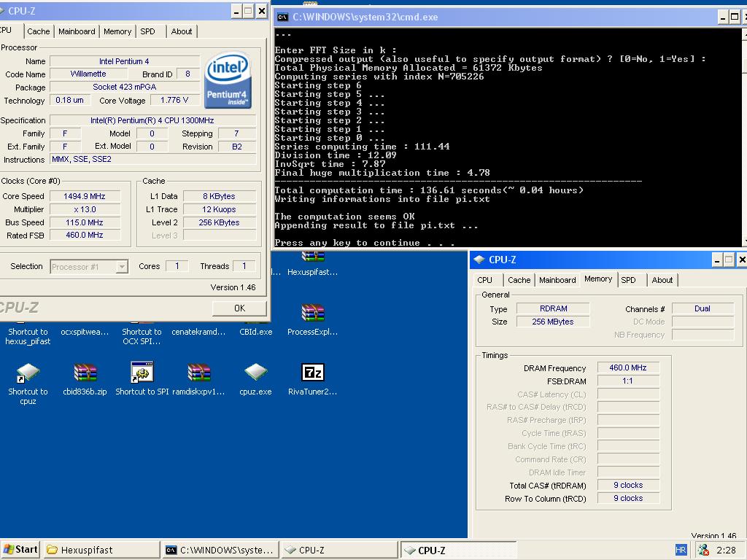This screenshot has width=747, height=560.
Task: Click the Bus Speed 115.0 MHz value
Action: (85, 222)
